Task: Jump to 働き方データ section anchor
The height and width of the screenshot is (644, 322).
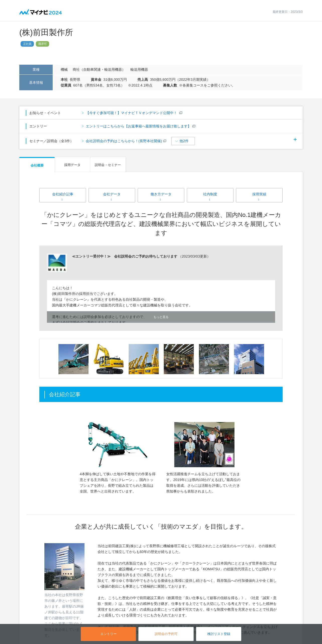Action: [161, 195]
